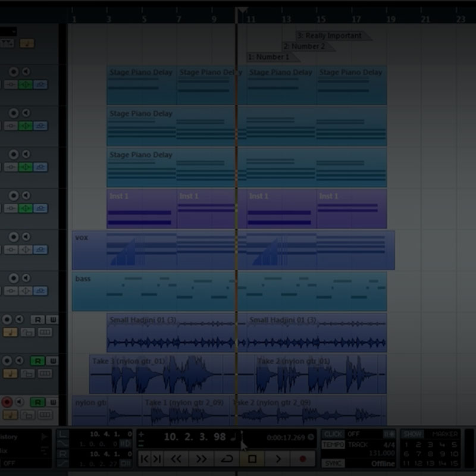Toggle Write automation on nylon gtr track

[52, 402]
